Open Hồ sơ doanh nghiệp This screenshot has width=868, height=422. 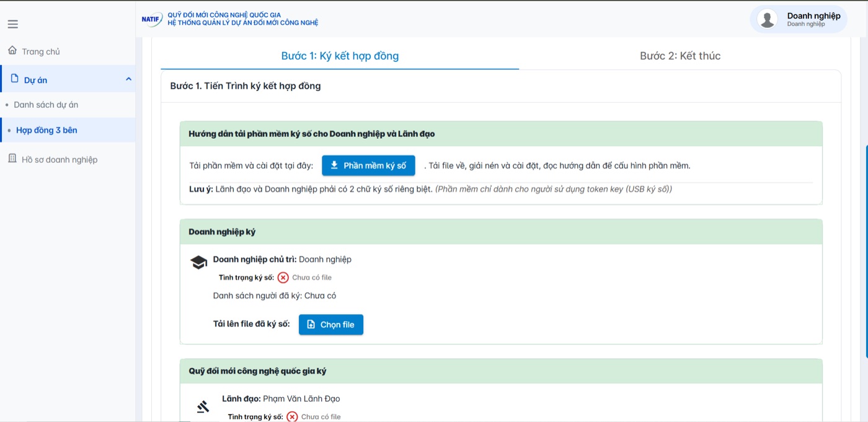coord(60,159)
